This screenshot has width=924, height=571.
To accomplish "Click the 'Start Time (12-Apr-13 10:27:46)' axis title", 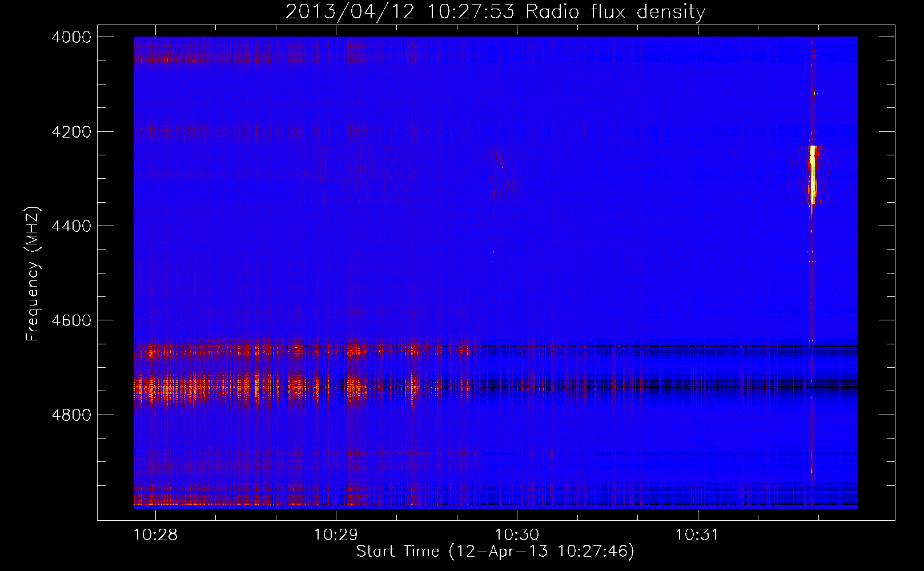I will [495, 552].
